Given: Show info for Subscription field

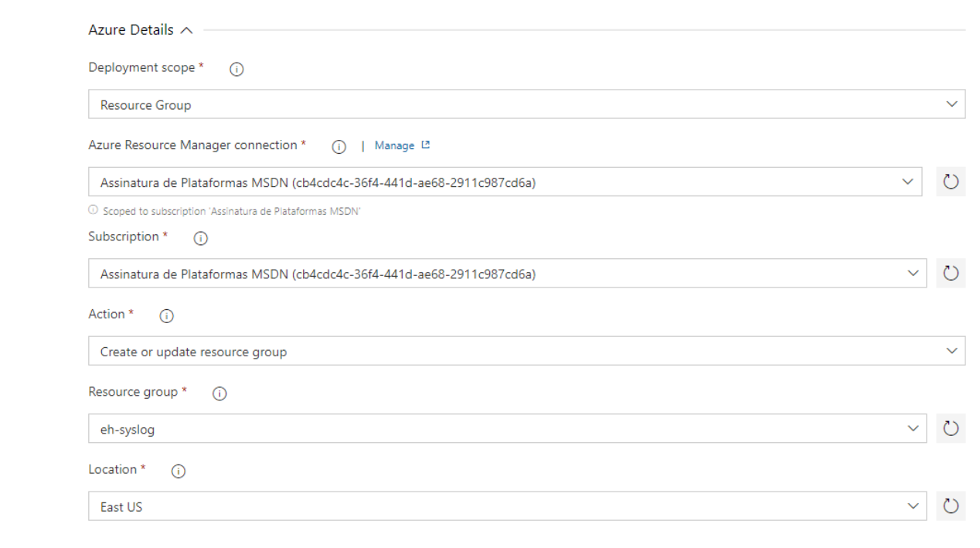Looking at the screenshot, I should (x=200, y=238).
